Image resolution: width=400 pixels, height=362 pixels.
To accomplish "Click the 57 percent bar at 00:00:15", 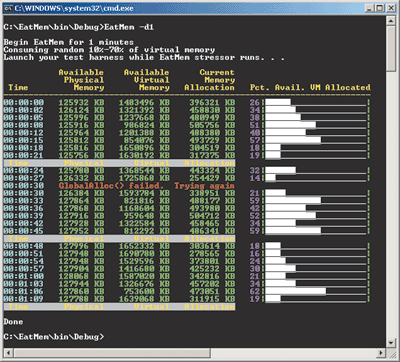I will pos(293,140).
